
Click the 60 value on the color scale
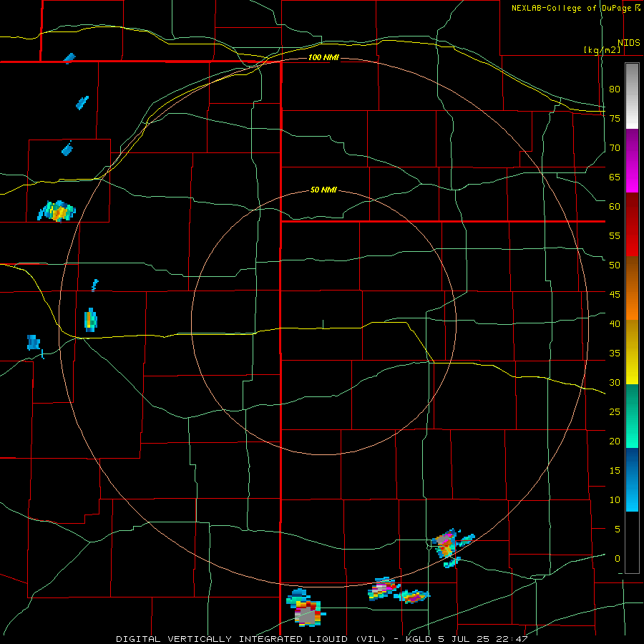(x=615, y=207)
